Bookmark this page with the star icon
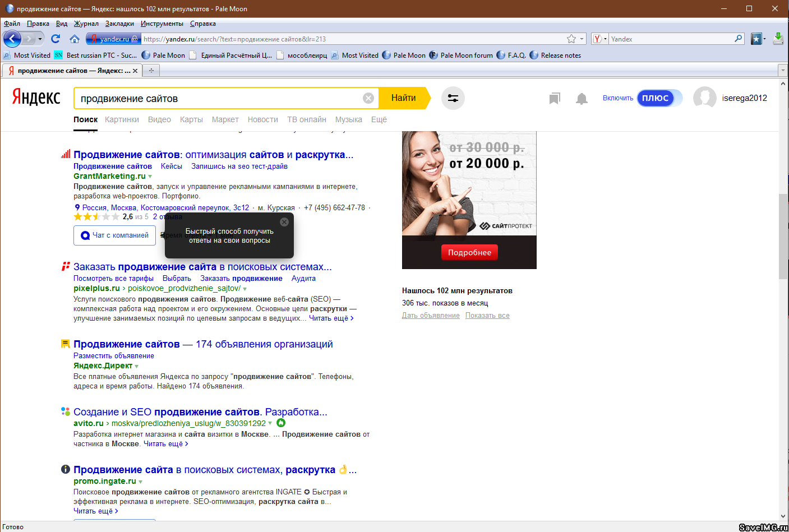789x532 pixels. (571, 39)
